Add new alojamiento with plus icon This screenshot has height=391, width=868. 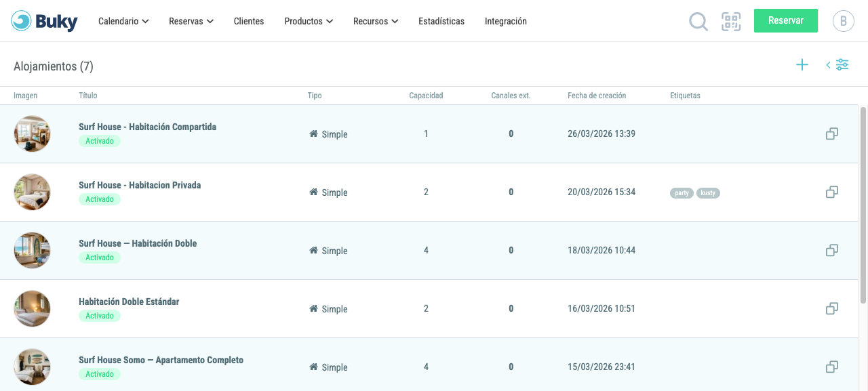(x=802, y=65)
